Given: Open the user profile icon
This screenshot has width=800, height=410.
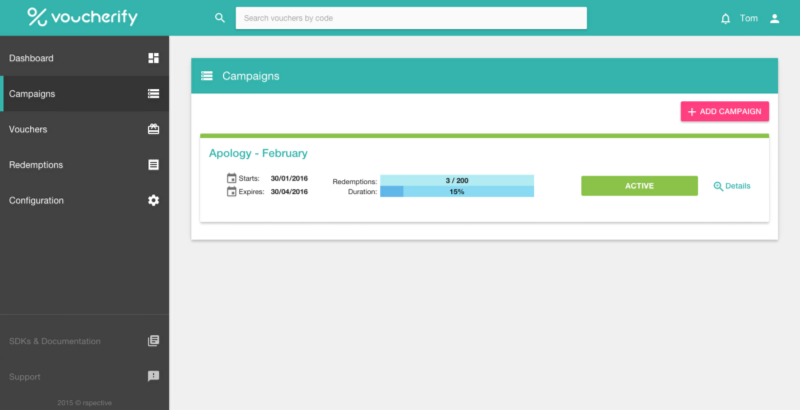Looking at the screenshot, I should point(774,18).
